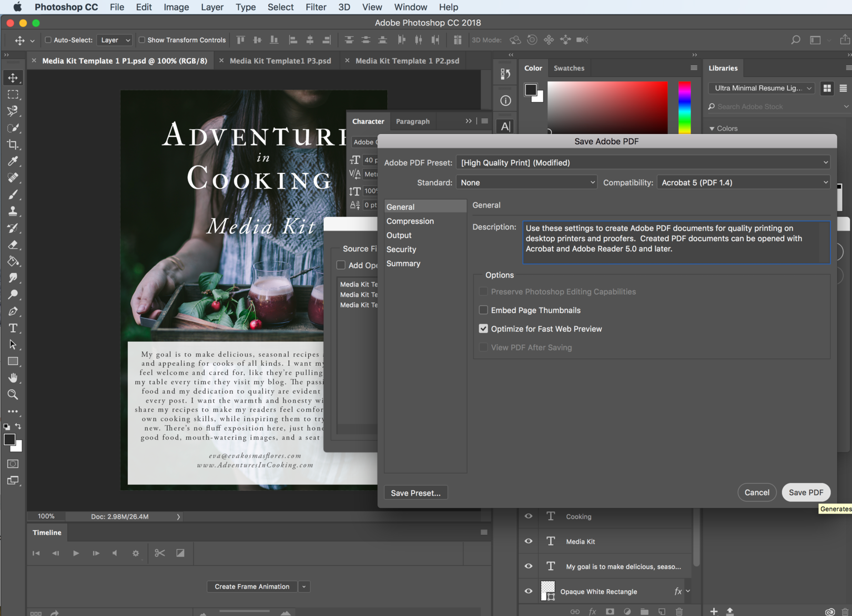Switch to the Paragraph tab
Image resolution: width=852 pixels, height=616 pixels.
point(412,121)
